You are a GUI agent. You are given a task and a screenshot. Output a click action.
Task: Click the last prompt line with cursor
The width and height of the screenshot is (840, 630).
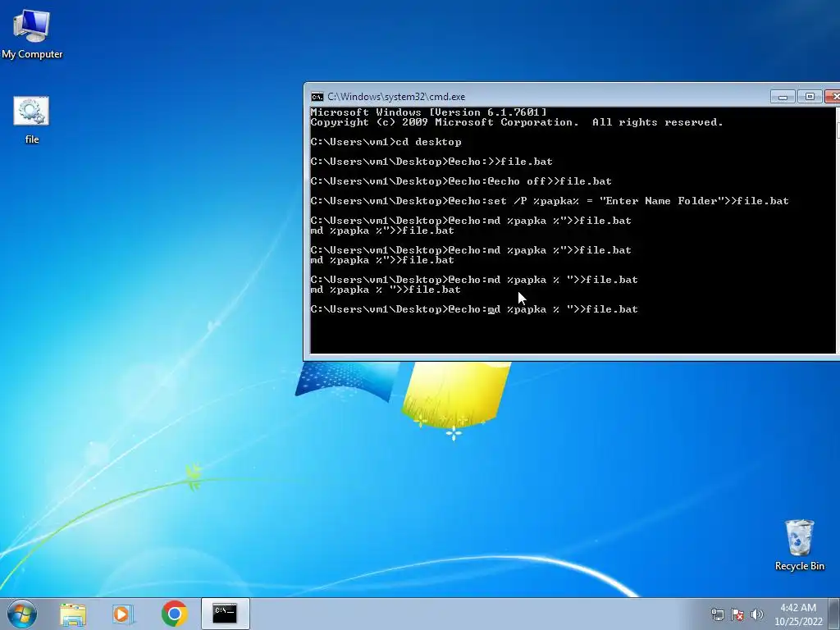(474, 309)
